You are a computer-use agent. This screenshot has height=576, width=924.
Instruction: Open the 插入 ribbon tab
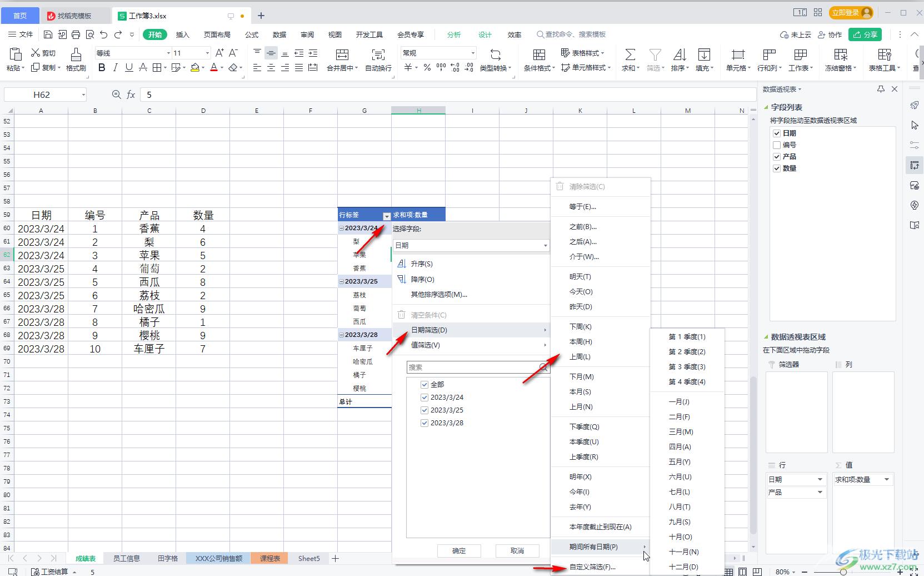183,34
